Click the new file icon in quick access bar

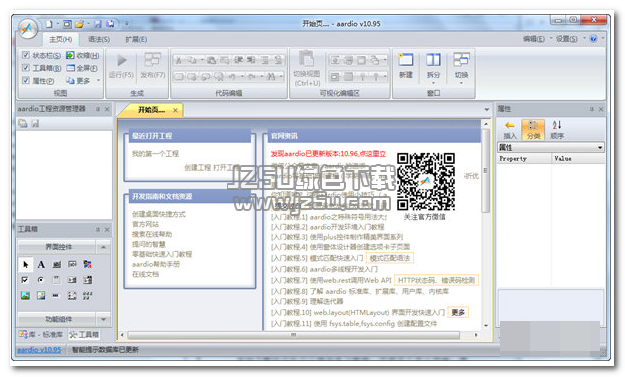(x=49, y=24)
